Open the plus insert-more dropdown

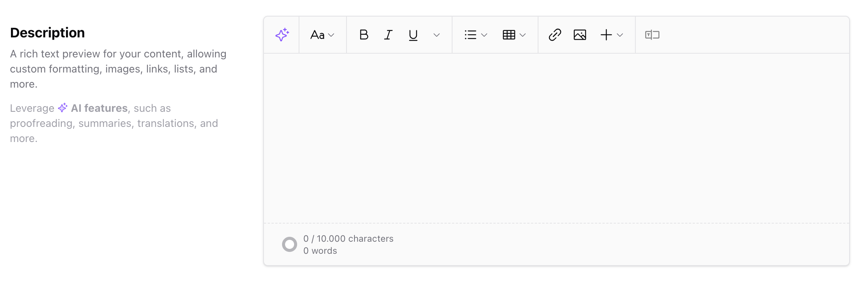click(612, 35)
